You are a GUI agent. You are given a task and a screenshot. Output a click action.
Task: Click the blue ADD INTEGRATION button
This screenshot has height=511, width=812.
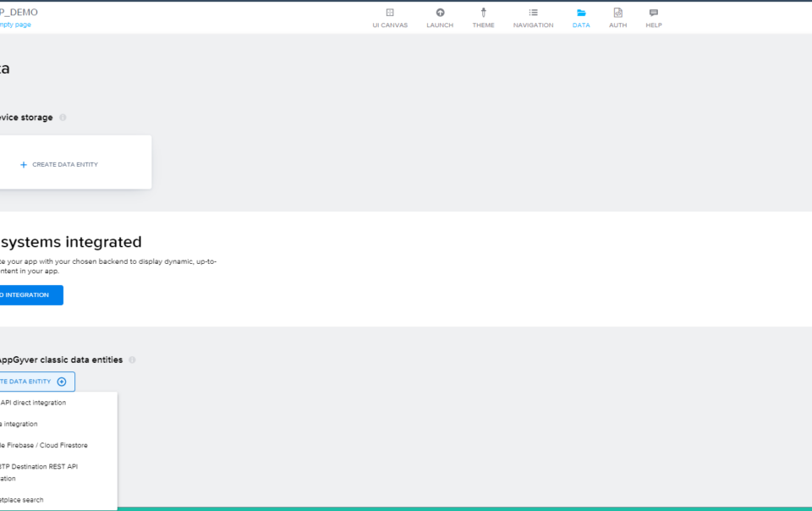tap(31, 295)
